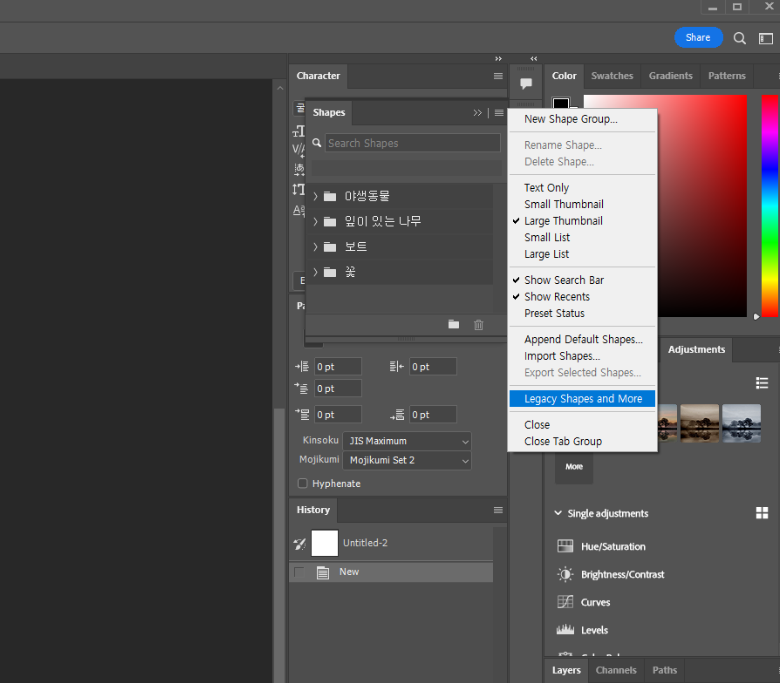The height and width of the screenshot is (683, 780).
Task: Click the rainbow hue slider strip
Action: click(769, 205)
